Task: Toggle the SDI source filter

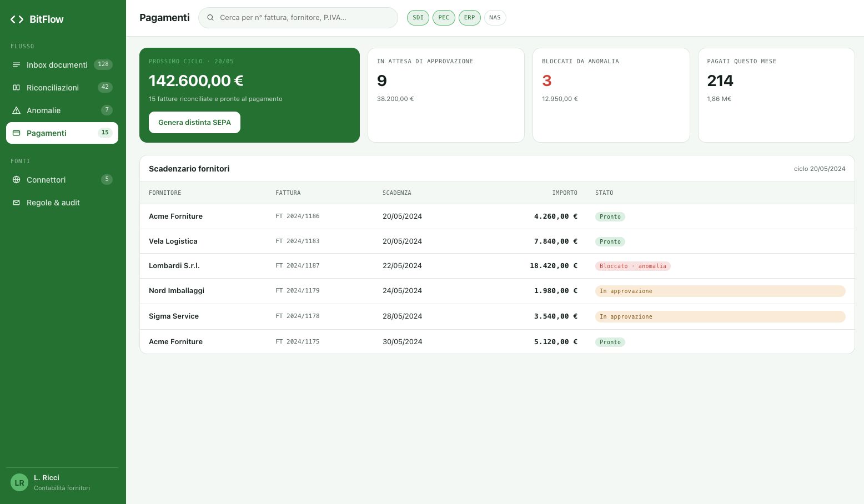Action: click(x=418, y=18)
